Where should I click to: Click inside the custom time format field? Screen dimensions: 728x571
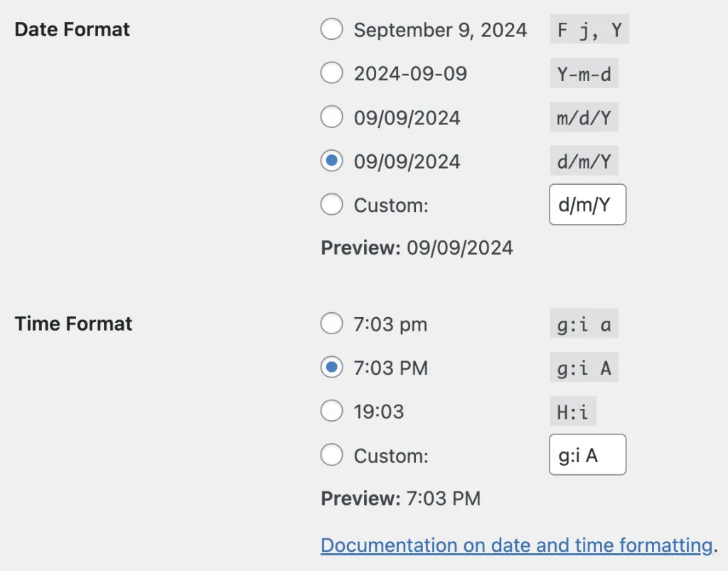587,454
